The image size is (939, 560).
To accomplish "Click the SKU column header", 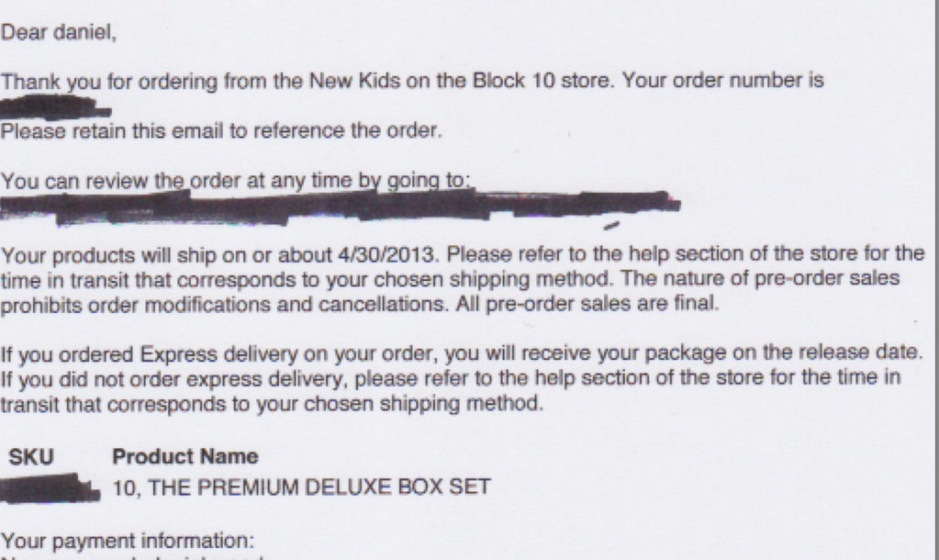I will (x=31, y=457).
